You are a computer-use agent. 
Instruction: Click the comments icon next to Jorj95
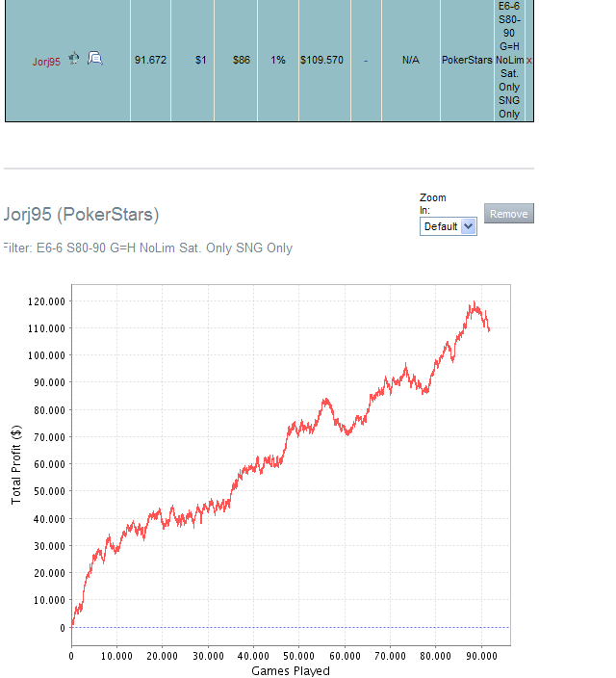(95, 58)
